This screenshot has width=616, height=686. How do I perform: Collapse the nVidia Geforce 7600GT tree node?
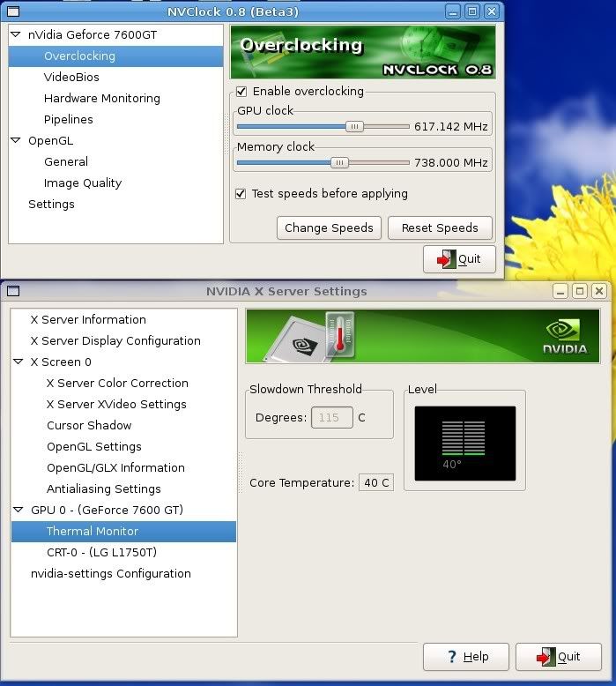(16, 34)
